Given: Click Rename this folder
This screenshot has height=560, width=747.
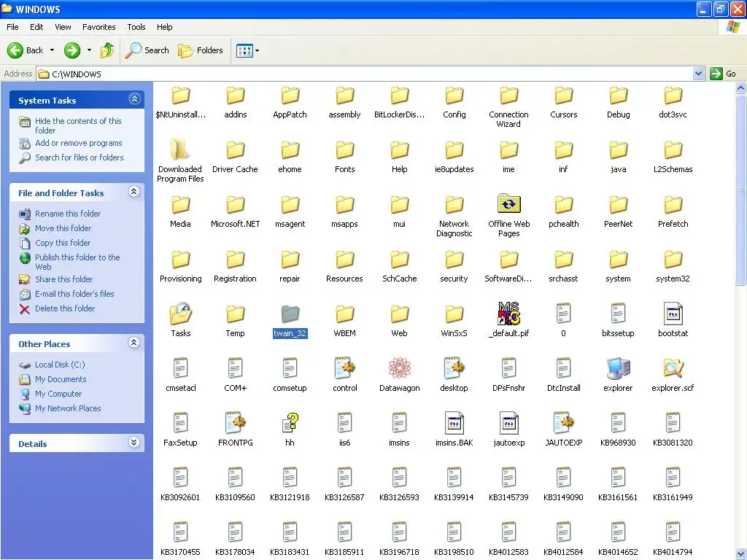Looking at the screenshot, I should pyautogui.click(x=68, y=214).
